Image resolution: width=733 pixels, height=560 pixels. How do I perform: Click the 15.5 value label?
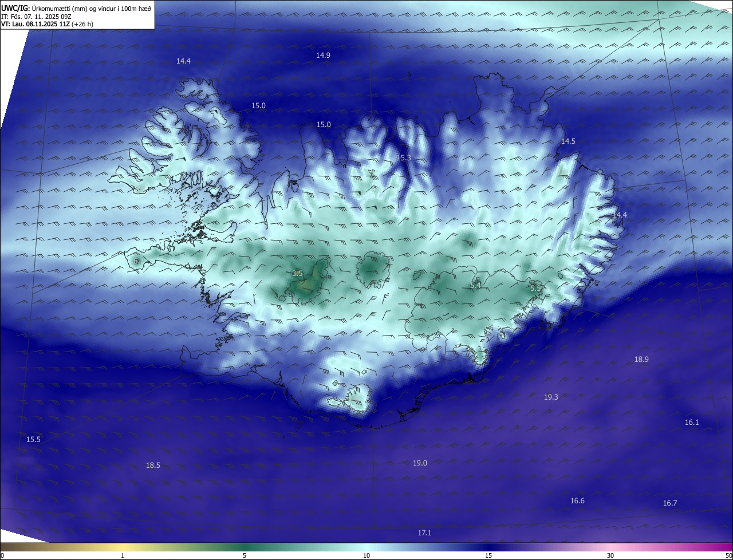[x=33, y=440]
